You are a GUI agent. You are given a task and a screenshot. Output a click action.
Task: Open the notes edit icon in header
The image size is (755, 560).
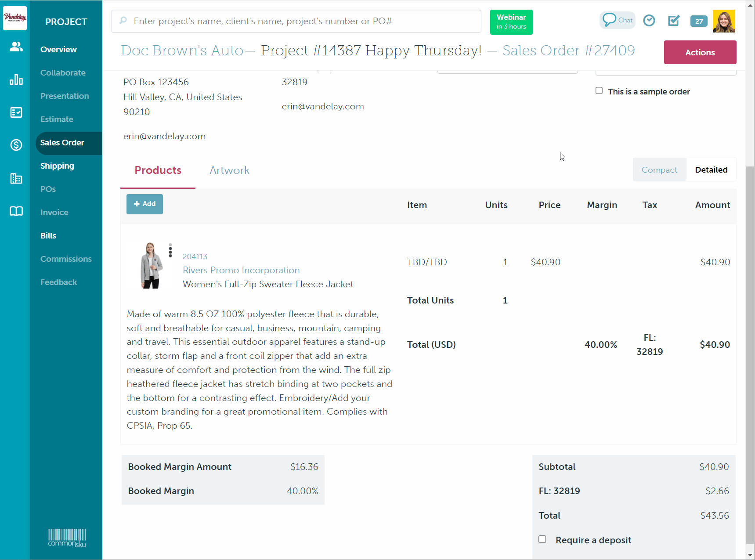pos(673,21)
